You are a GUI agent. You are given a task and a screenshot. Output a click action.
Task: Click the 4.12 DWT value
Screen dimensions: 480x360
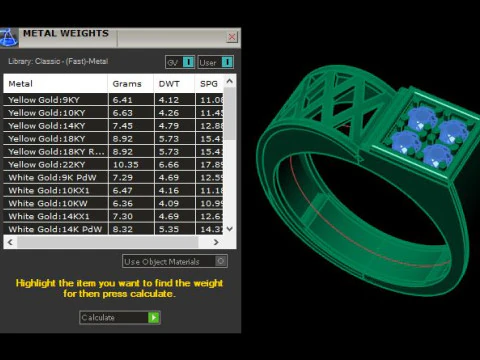(169, 100)
